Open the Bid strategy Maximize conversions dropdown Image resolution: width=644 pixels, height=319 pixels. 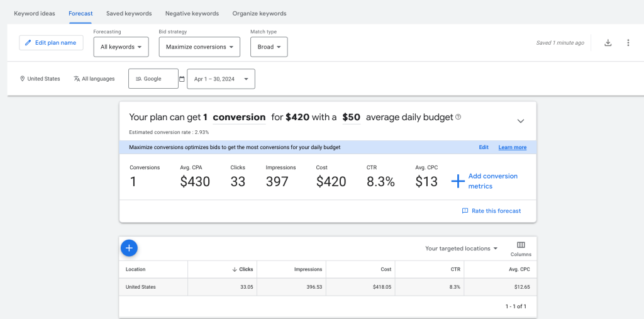199,47
